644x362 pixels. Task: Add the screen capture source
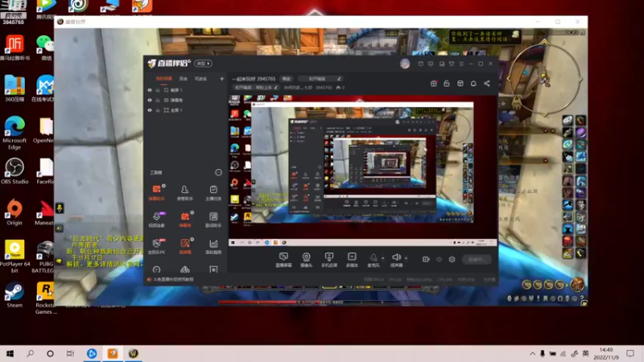(283, 260)
